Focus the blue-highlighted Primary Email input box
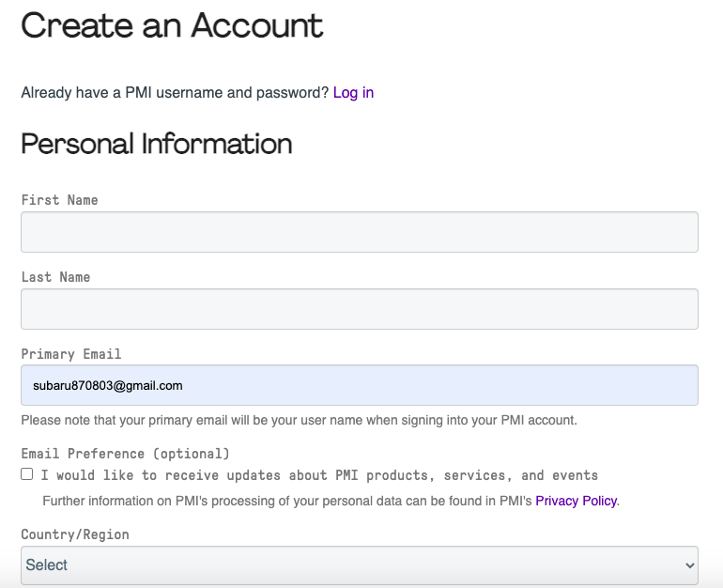This screenshot has height=588, width=723. point(360,385)
